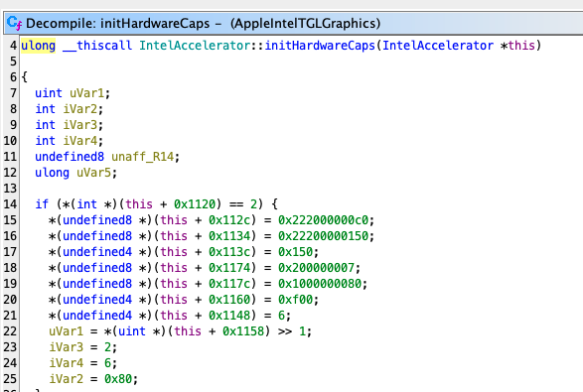Click iVar4 in the line 24 assignment

67,363
